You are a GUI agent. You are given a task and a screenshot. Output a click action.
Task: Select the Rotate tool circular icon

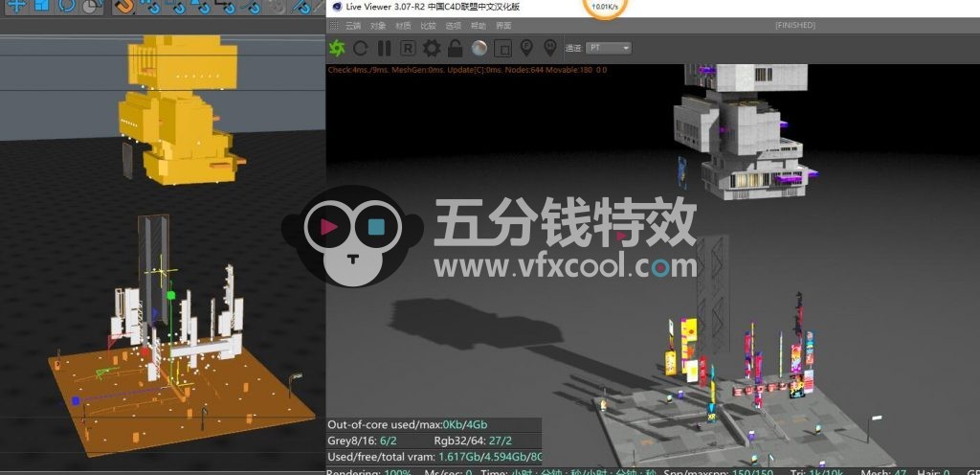coord(67,6)
